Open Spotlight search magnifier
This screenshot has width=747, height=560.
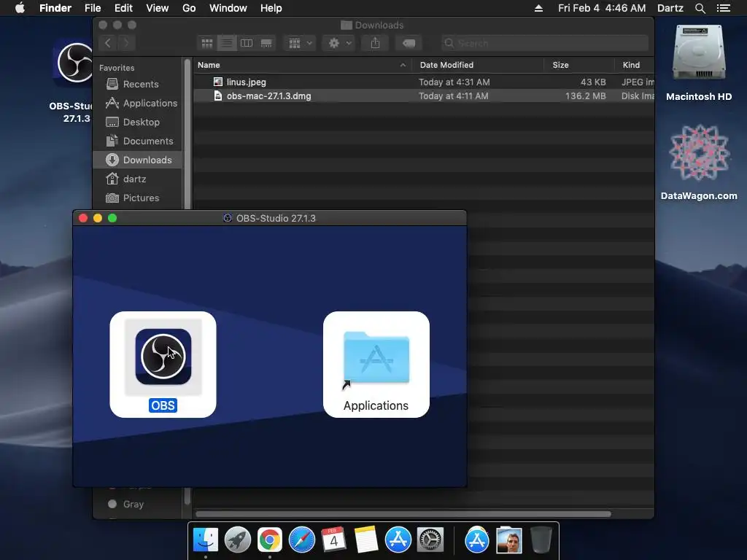coord(700,8)
